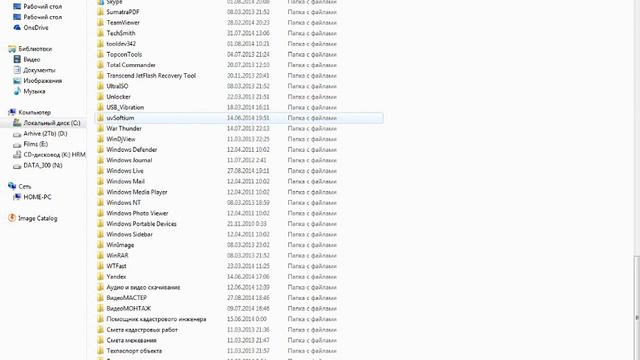The image size is (640, 360).
Task: Select the Windows NT folder
Action: point(124,203)
